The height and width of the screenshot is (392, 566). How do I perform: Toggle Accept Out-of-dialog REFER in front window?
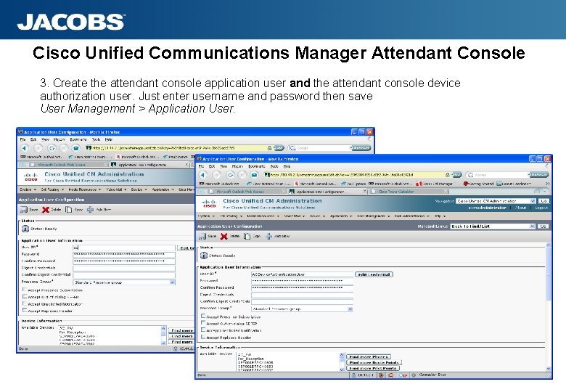[x=203, y=323]
